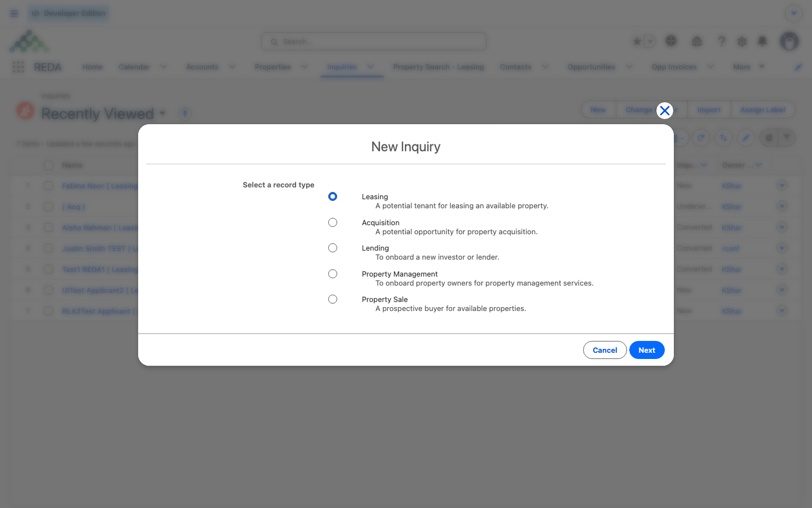The image size is (812, 508).
Task: Open the Trailhead guidance icon
Action: (x=697, y=41)
